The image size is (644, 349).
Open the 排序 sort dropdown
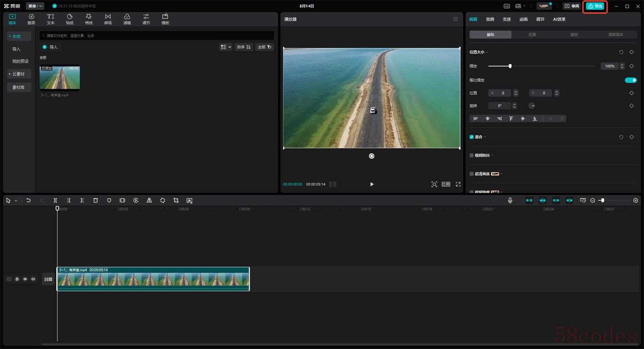coord(244,47)
